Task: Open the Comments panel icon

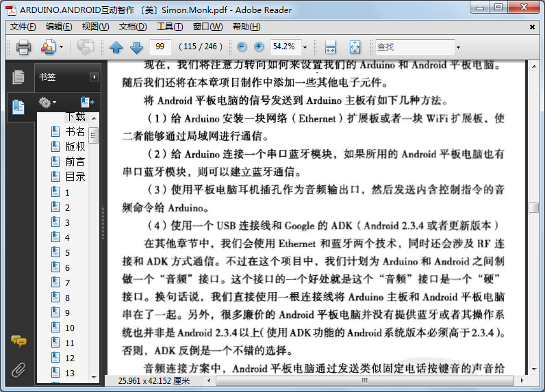Action: point(18,341)
